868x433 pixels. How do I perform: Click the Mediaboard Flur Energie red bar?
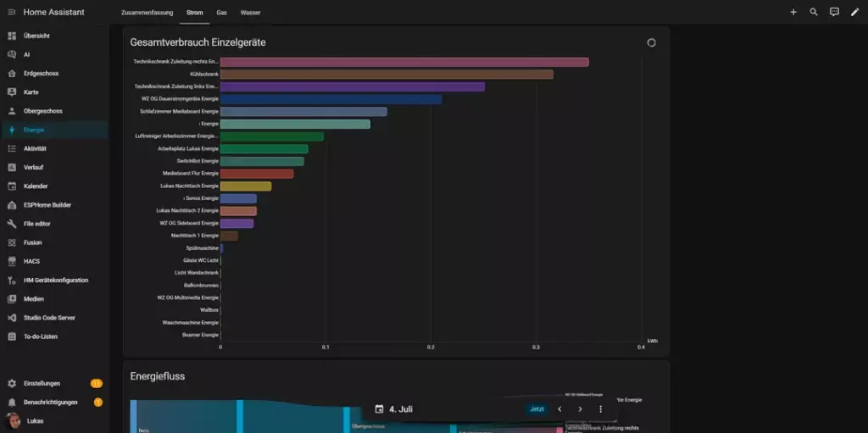(257, 174)
